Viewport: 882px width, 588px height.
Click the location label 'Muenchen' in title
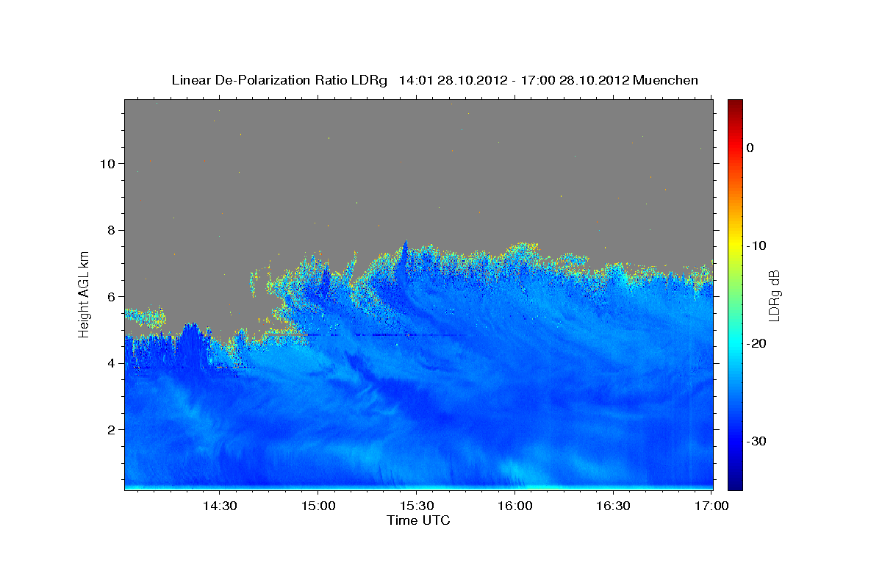(666, 80)
